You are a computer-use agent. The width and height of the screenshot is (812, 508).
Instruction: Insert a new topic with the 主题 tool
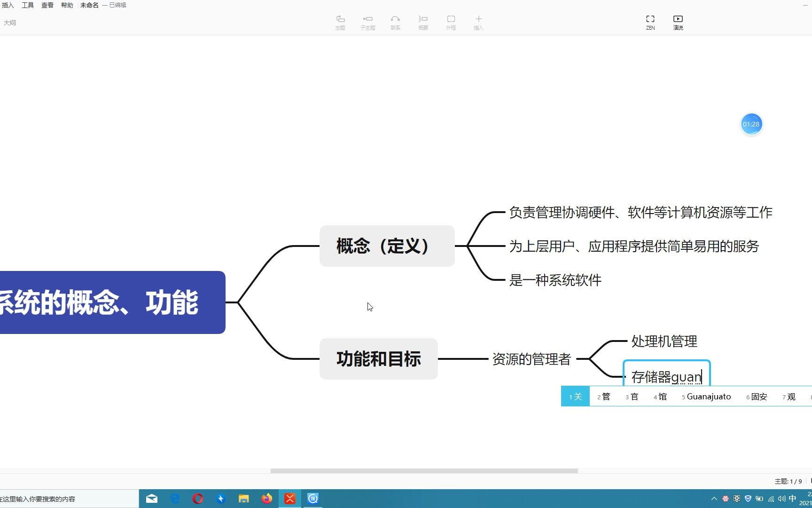(x=340, y=22)
